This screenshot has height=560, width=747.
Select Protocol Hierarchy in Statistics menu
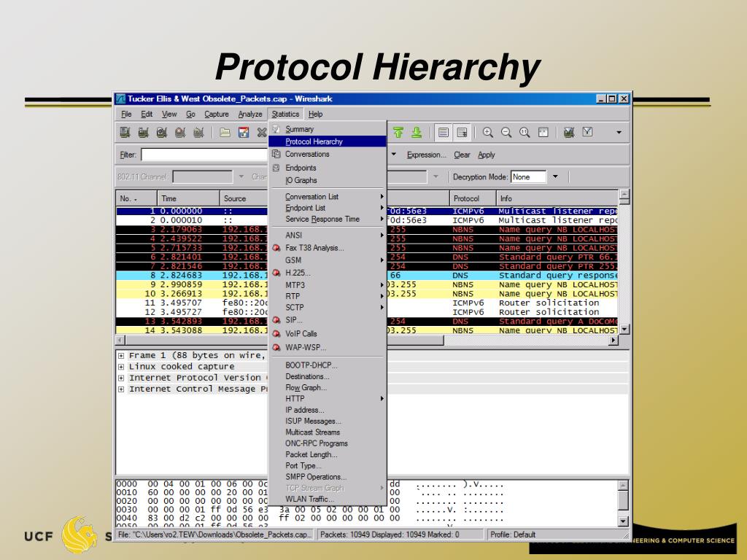point(328,141)
